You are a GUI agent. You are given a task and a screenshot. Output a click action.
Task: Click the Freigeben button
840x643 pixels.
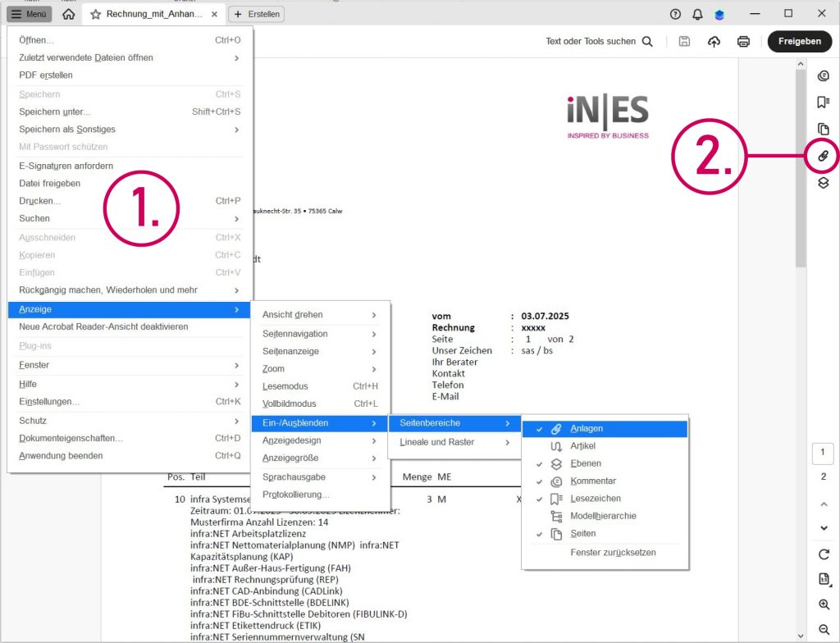(x=799, y=42)
